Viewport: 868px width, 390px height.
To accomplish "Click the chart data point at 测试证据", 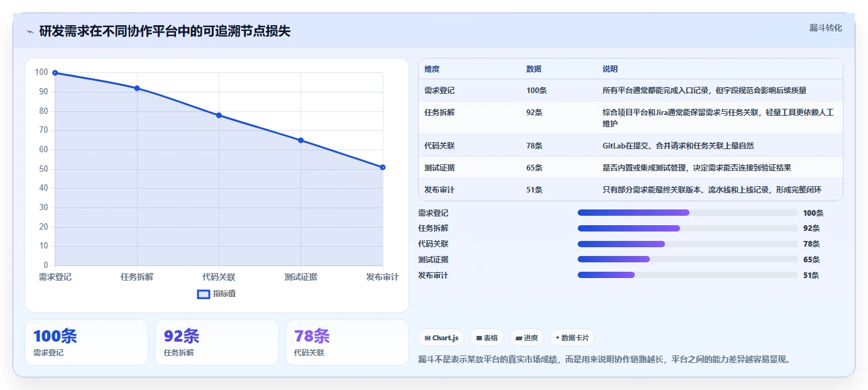I will 300,140.
